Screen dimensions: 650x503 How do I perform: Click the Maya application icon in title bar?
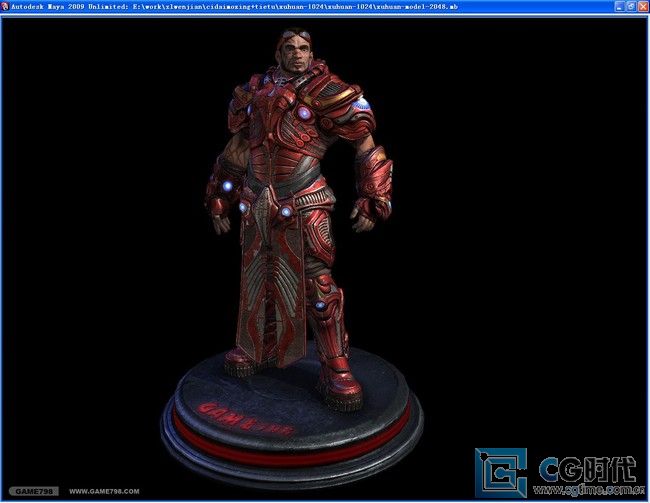coord(5,6)
